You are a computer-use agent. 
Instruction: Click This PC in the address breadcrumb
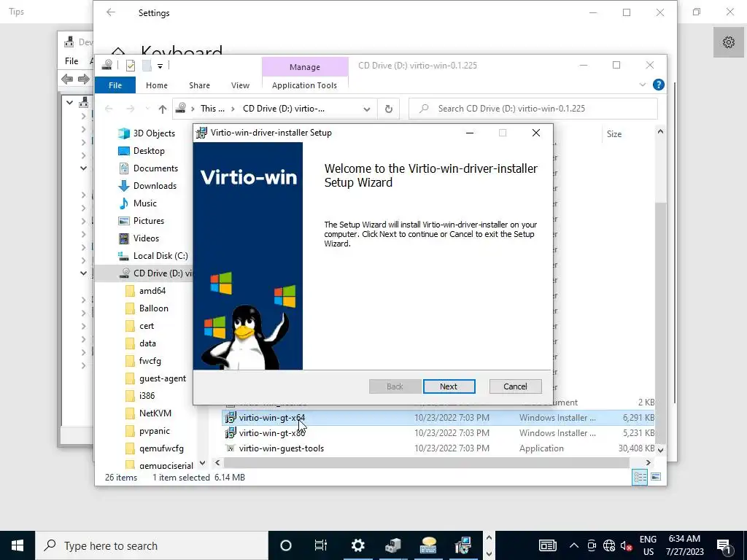(x=212, y=109)
